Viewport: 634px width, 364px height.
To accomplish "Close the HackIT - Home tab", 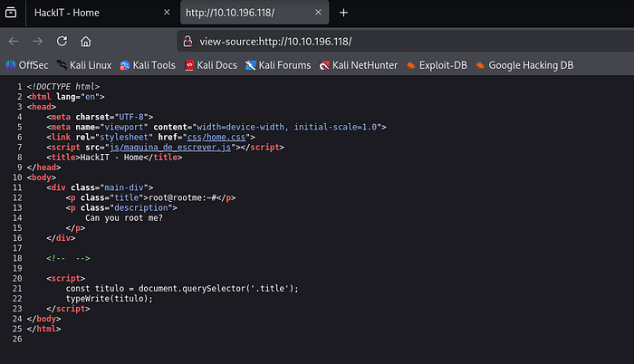I will click(x=167, y=13).
